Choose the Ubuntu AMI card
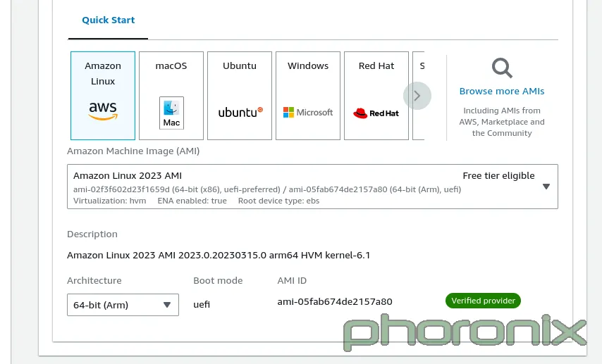Screen dimensions: 602x364 point(240,96)
